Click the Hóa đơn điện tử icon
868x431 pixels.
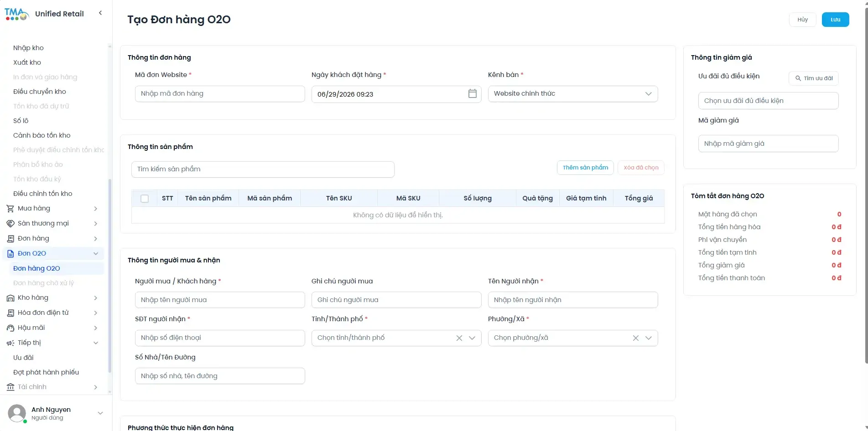(x=10, y=313)
